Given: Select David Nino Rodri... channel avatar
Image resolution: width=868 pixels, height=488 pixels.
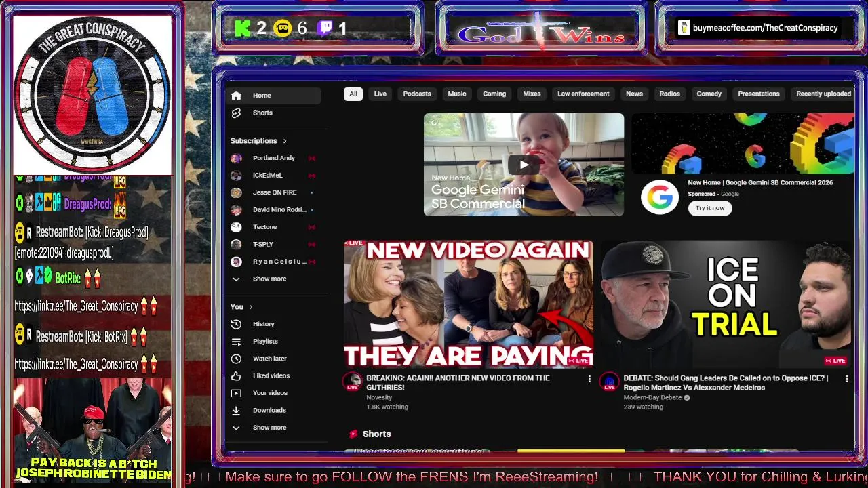Looking at the screenshot, I should coord(236,209).
